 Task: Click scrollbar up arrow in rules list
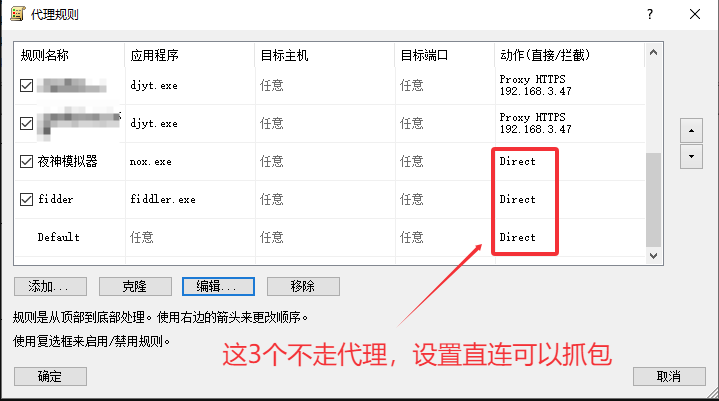[x=653, y=52]
